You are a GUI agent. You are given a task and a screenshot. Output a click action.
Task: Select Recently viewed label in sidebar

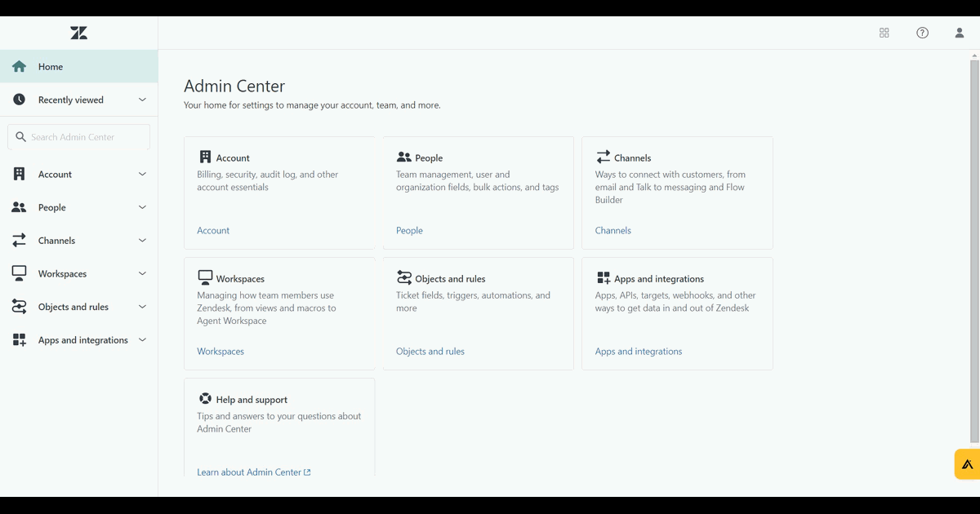pos(71,100)
